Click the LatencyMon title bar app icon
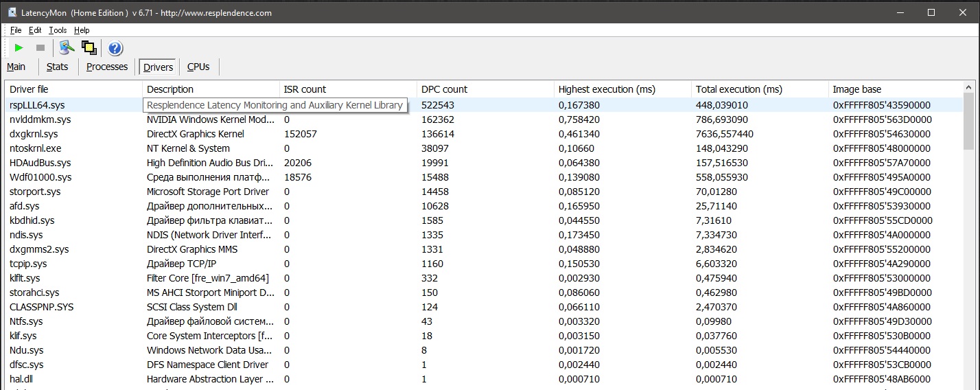 (x=12, y=13)
